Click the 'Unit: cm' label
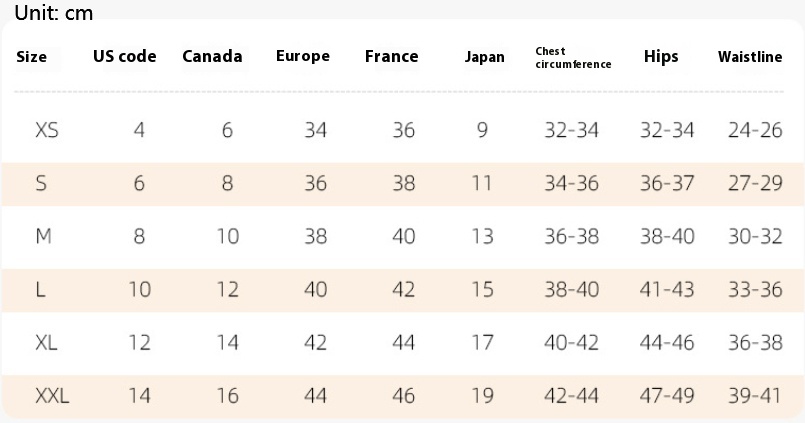The width and height of the screenshot is (805, 423). coord(54,11)
